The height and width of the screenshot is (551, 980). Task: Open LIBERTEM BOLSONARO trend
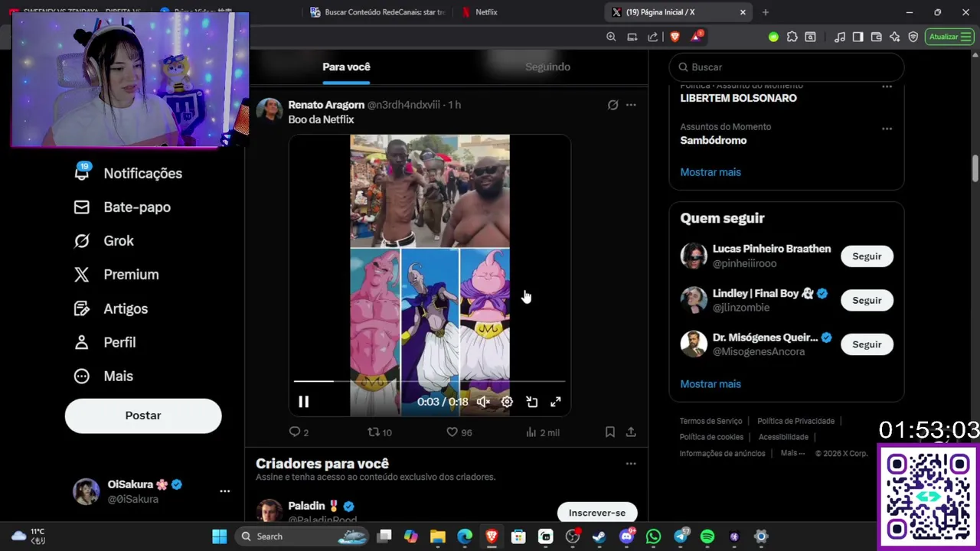[x=738, y=98]
